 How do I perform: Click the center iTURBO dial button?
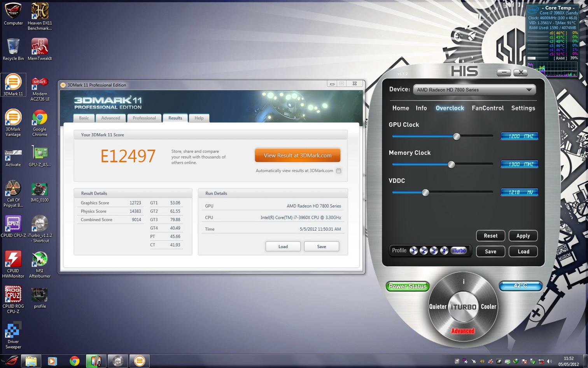463,307
